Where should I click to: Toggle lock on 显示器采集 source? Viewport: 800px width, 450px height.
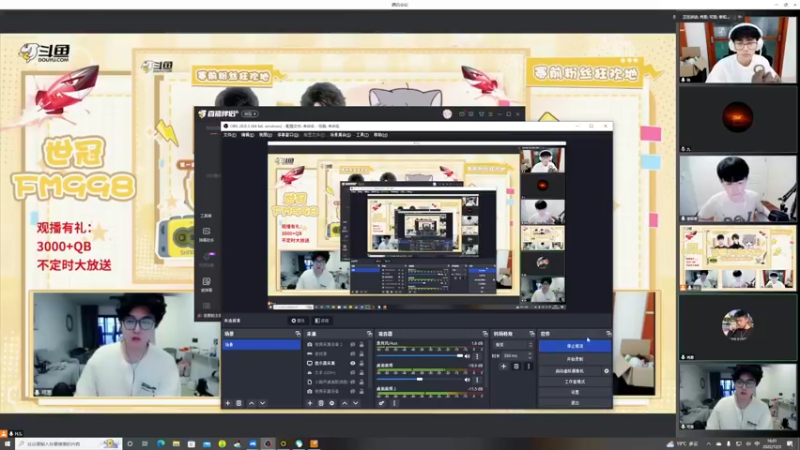[361, 363]
